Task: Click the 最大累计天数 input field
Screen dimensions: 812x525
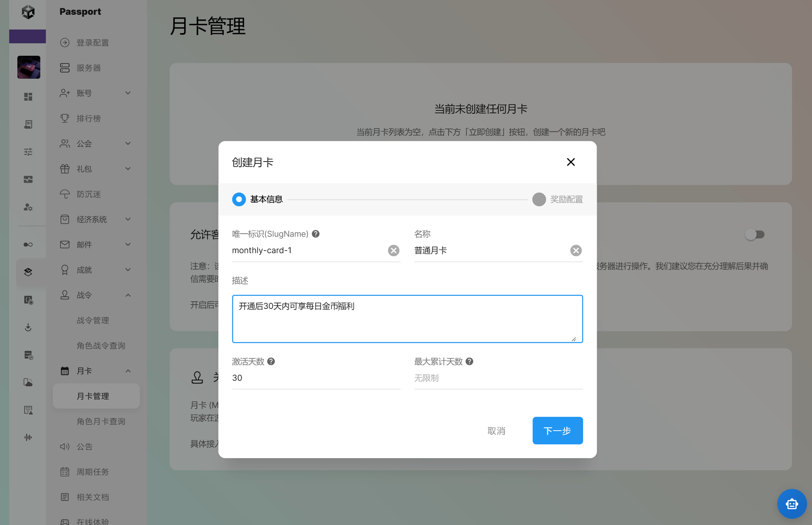Action: point(498,378)
